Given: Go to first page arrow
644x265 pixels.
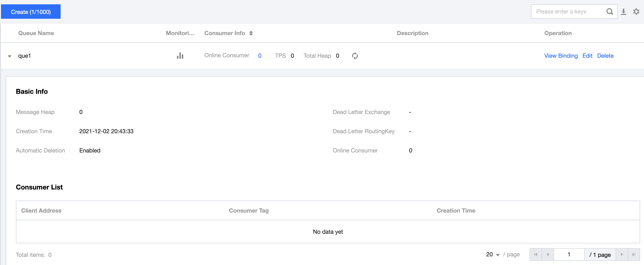Looking at the screenshot, I should (x=536, y=254).
